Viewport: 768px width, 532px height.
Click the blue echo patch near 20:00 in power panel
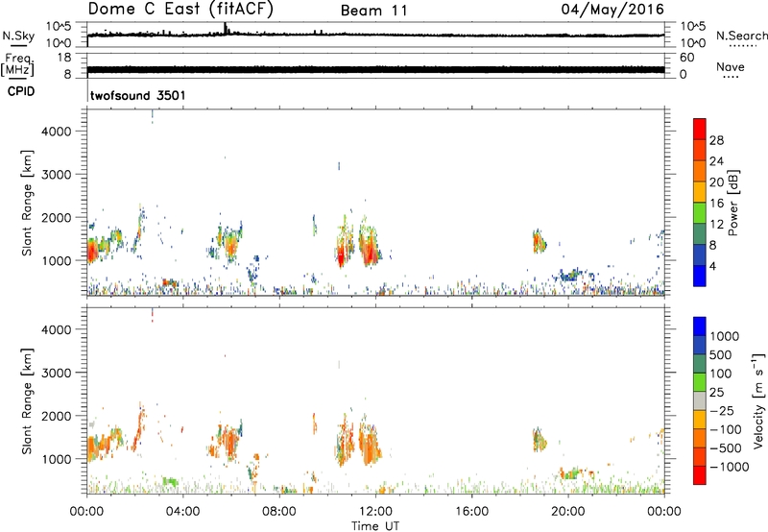[x=569, y=276]
